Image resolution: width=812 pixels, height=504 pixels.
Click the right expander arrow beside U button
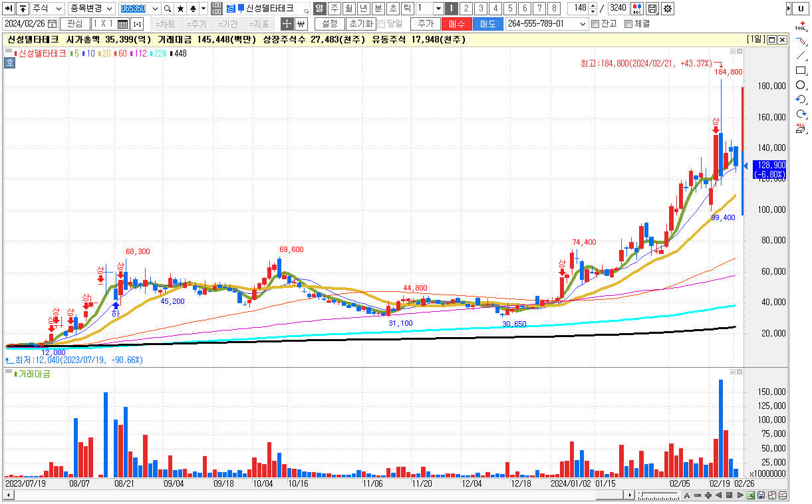coord(789,9)
